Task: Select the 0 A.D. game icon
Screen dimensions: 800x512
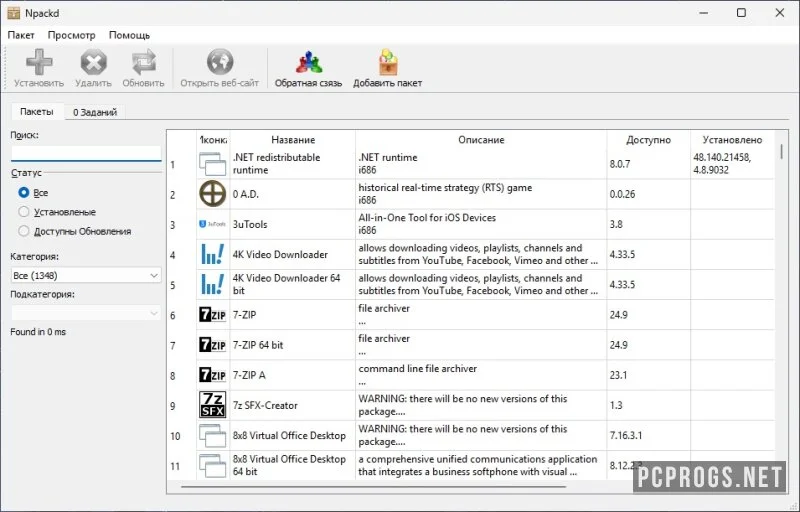Action: (212, 194)
